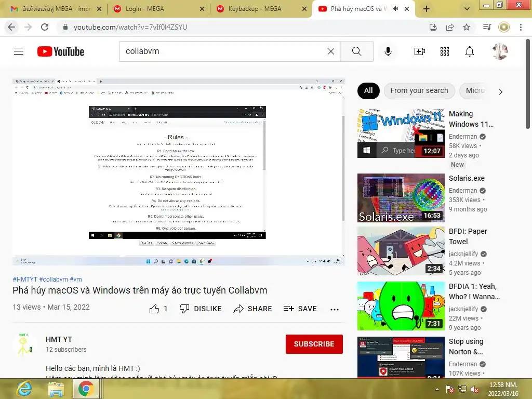This screenshot has height=399, width=532.
Task: Mute the tab via speaker icon
Action: [395, 9]
